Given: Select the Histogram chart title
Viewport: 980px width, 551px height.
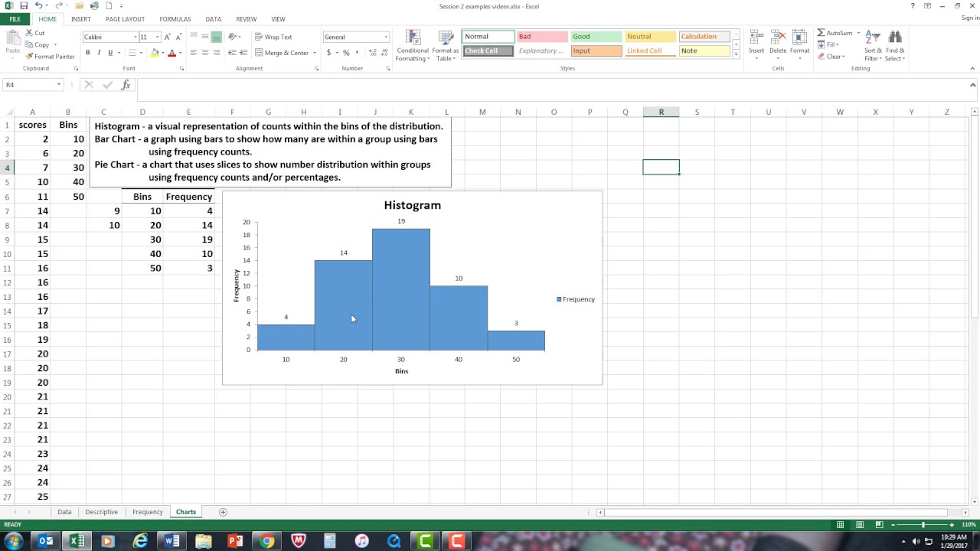Looking at the screenshot, I should [x=412, y=205].
